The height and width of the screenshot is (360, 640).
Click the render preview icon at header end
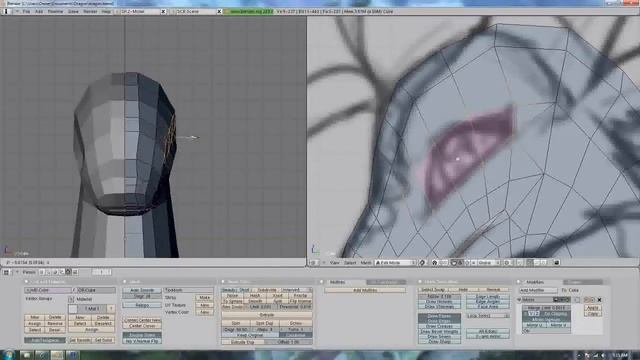[x=556, y=263]
